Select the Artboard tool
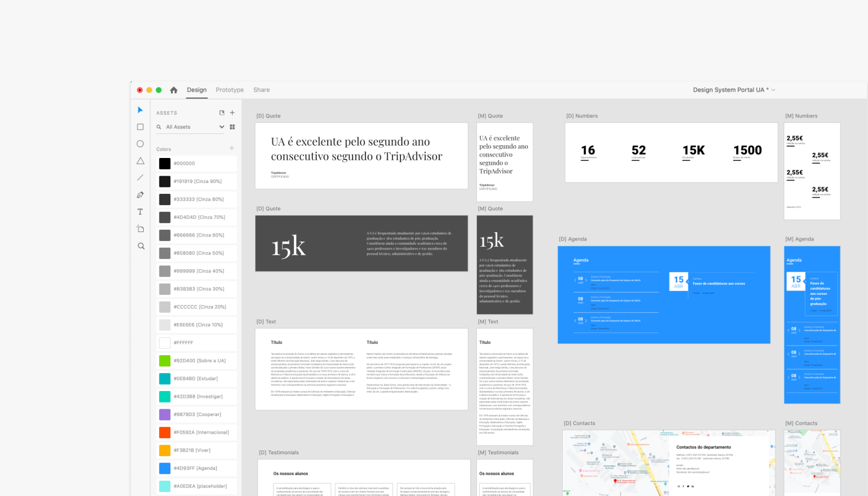 [140, 228]
